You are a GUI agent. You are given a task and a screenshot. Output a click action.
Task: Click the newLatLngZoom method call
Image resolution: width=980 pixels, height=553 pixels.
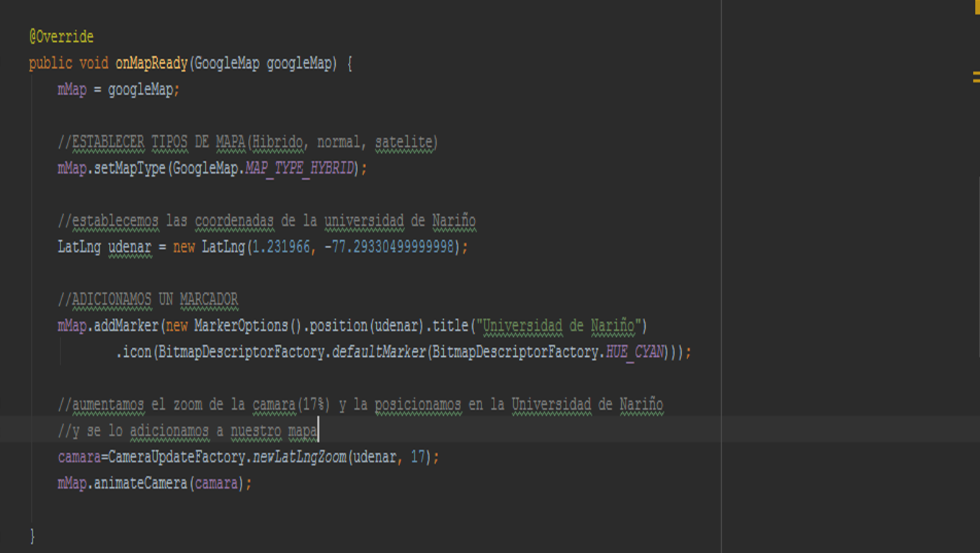299,457
